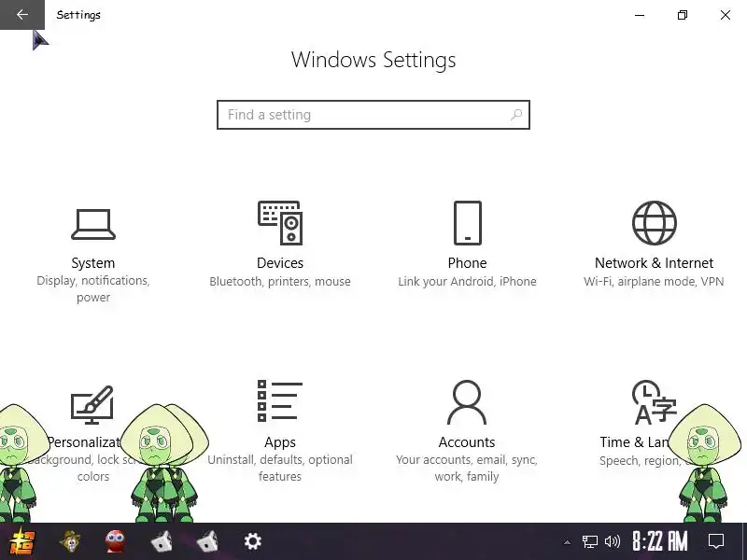Select the Settings gear on taskbar
Viewport: 747px width, 560px height.
pos(253,541)
